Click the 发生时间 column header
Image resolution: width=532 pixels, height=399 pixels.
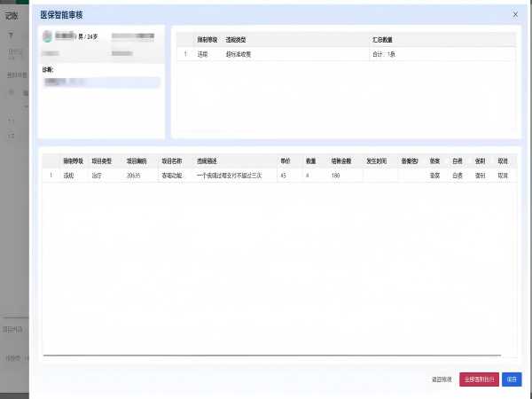tap(378, 162)
